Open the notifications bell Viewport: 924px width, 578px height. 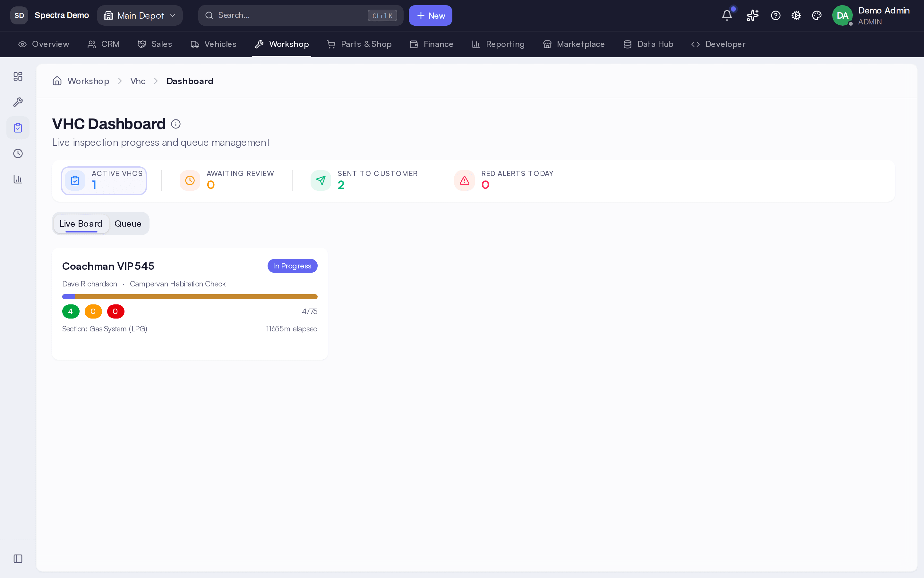coord(727,15)
